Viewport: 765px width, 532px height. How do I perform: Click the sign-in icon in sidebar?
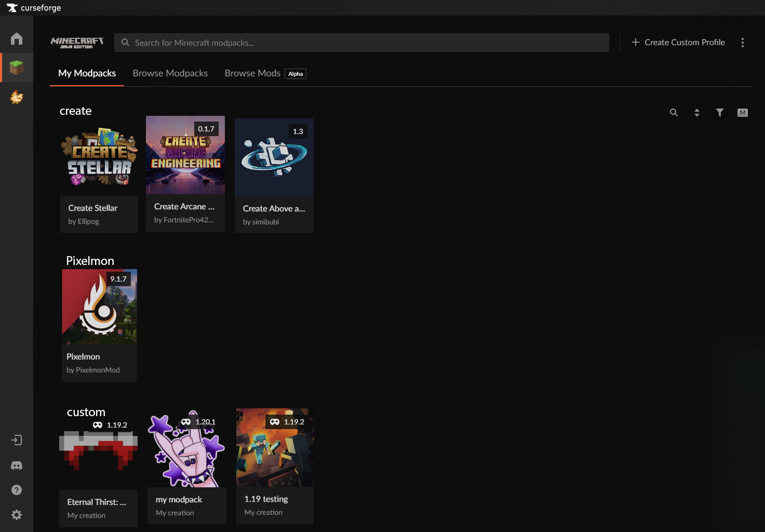[x=17, y=440]
